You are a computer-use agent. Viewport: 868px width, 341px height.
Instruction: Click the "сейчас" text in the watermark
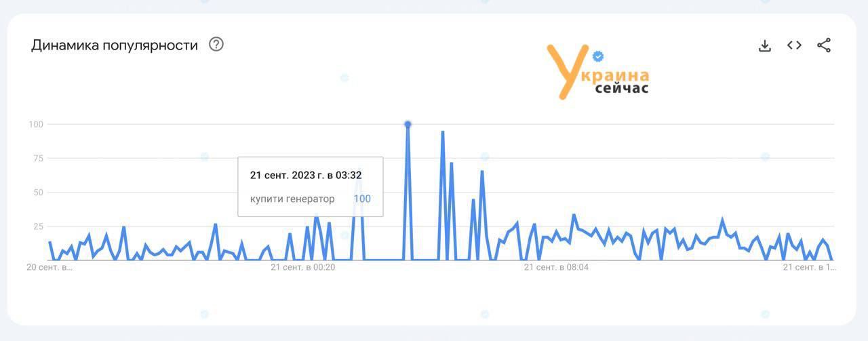(x=622, y=89)
